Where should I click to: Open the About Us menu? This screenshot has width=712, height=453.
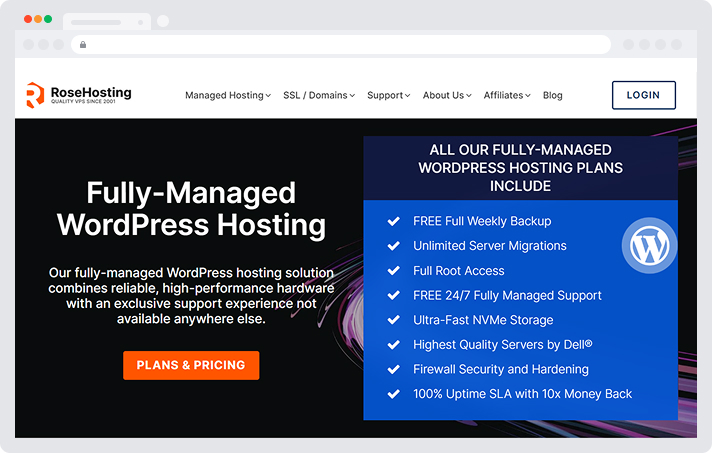coord(447,95)
